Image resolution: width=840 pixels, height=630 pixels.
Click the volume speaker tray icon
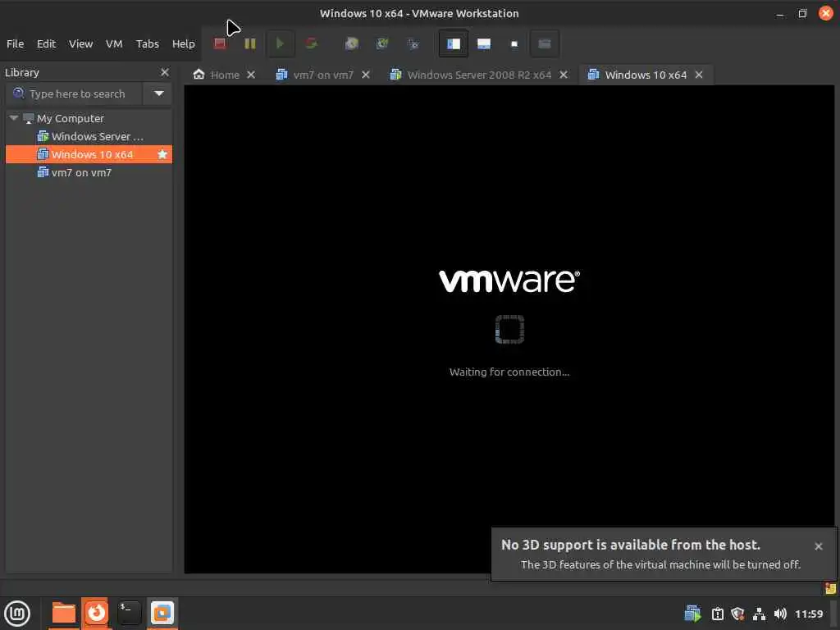coord(780,614)
